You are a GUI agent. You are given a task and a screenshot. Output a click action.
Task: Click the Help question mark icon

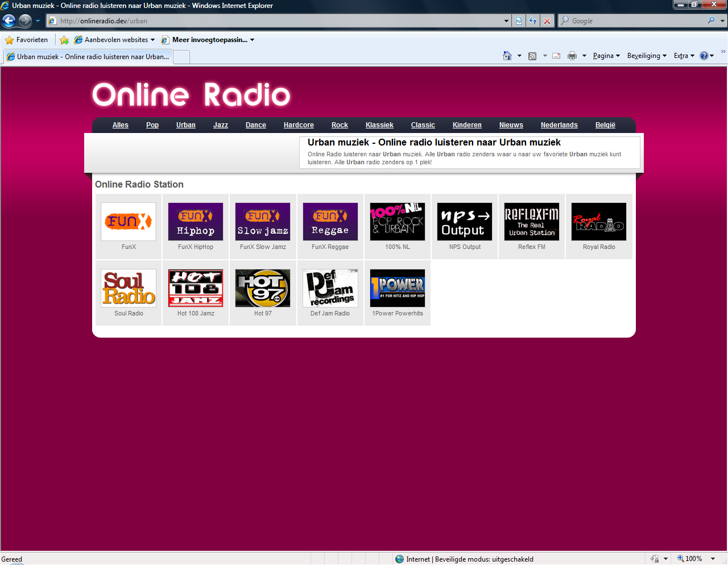point(704,56)
